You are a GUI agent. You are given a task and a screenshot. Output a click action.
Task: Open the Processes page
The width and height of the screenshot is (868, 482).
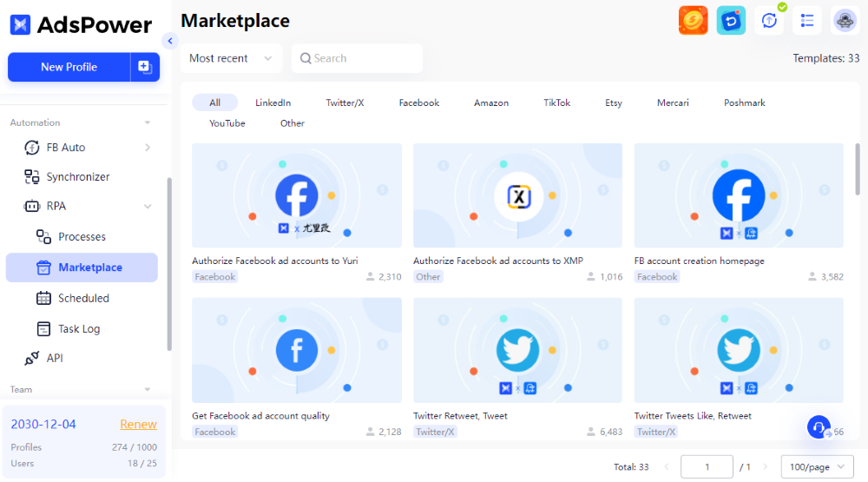[x=82, y=236]
